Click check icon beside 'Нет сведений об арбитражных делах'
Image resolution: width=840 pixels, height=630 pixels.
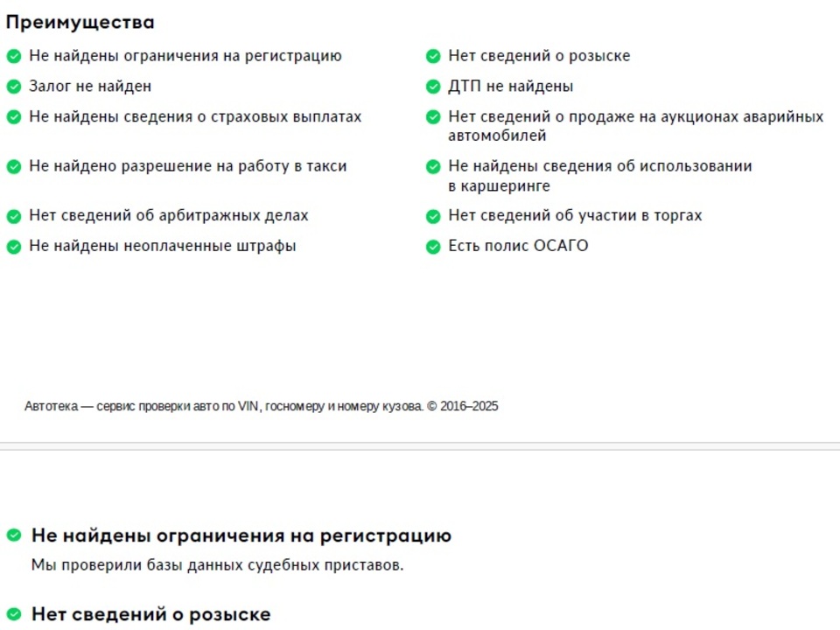[14, 216]
